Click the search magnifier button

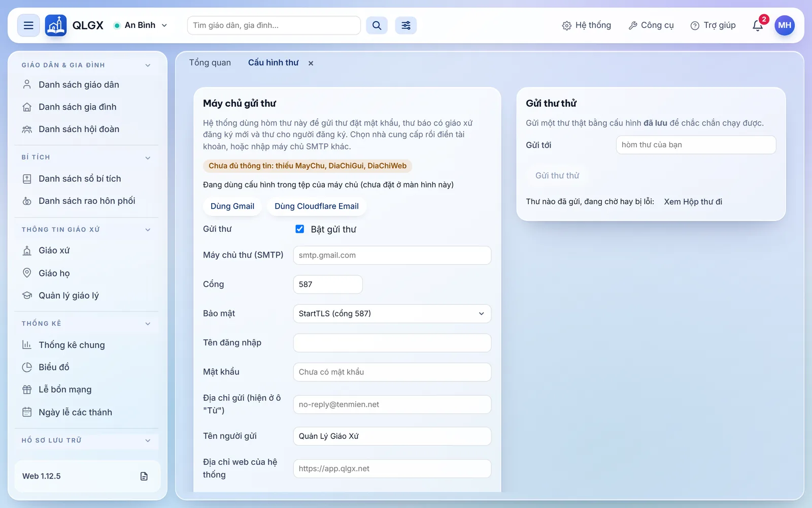tap(377, 25)
